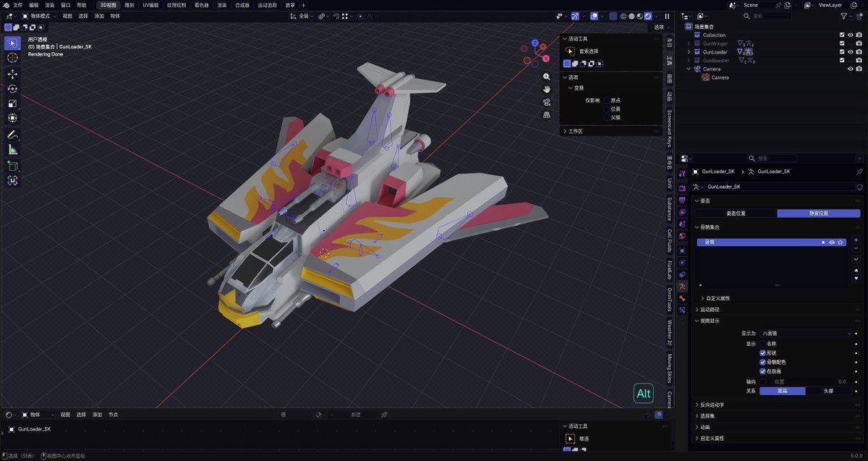The height and width of the screenshot is (461, 868).
Task: Click the outliner filter funnel icon
Action: point(843,16)
